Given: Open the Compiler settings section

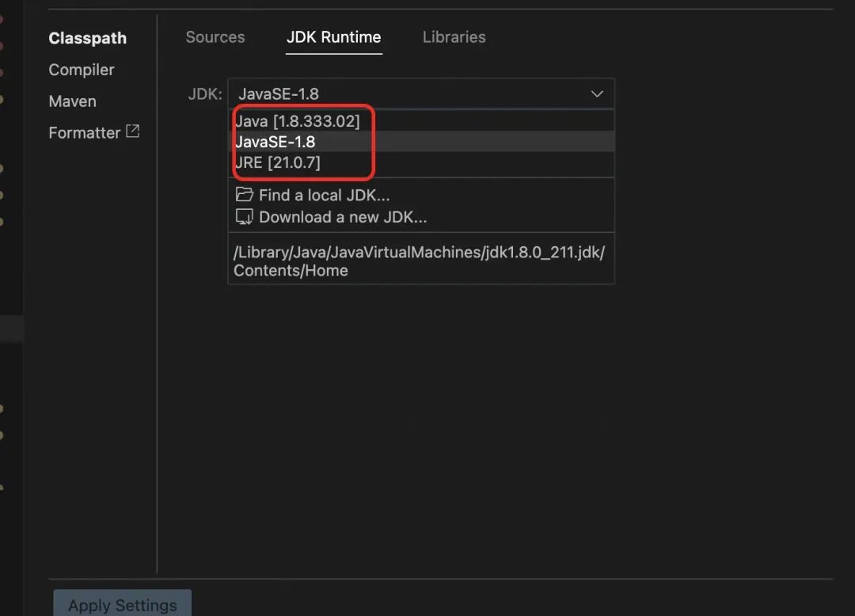Looking at the screenshot, I should click(82, 70).
